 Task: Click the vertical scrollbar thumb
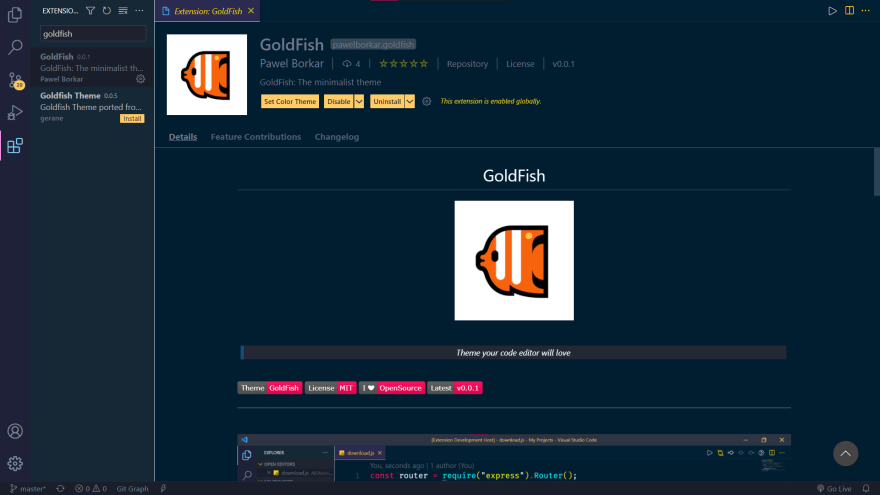(877, 172)
